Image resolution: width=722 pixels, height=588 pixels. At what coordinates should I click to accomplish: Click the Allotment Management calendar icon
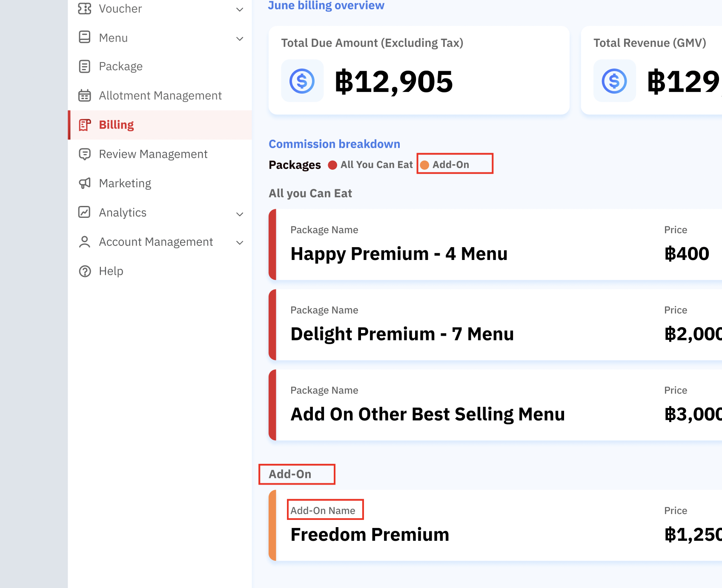[x=85, y=96]
